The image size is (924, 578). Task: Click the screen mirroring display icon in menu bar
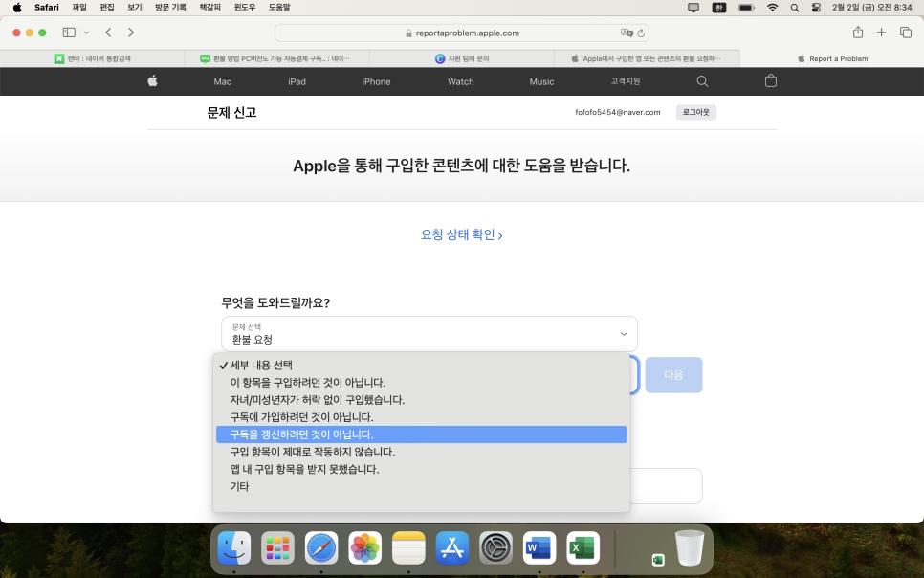coord(693,8)
